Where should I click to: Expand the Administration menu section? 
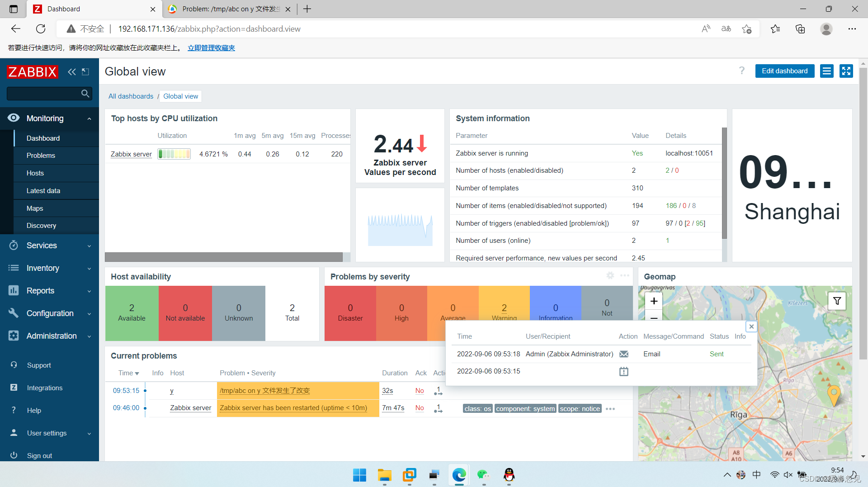pyautogui.click(x=49, y=336)
